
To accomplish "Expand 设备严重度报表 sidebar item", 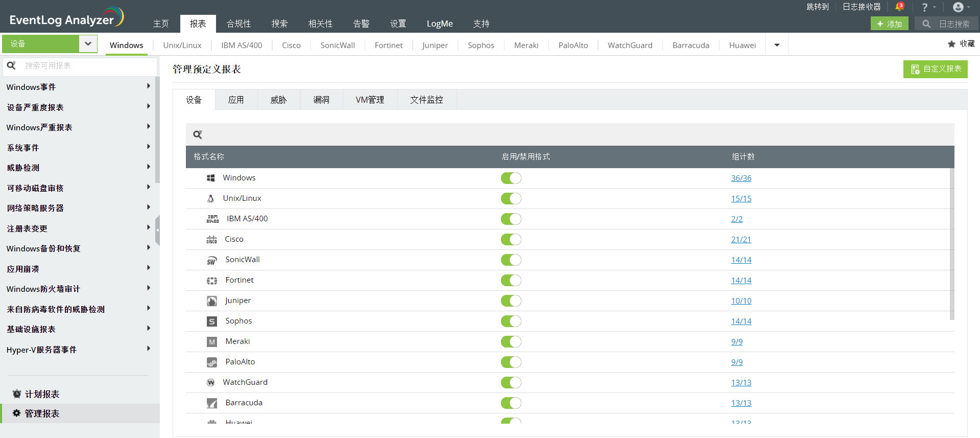I will tap(149, 106).
